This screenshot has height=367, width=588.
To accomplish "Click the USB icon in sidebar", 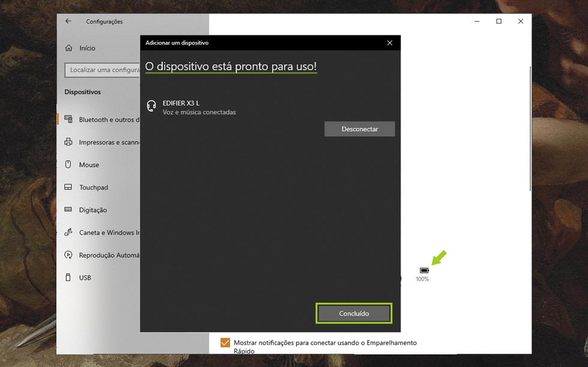I will [x=68, y=278].
